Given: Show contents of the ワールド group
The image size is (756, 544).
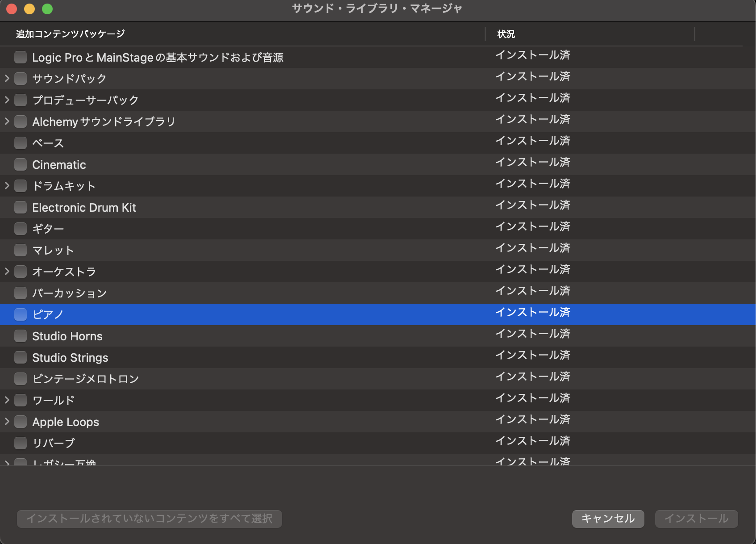Looking at the screenshot, I should [x=7, y=400].
